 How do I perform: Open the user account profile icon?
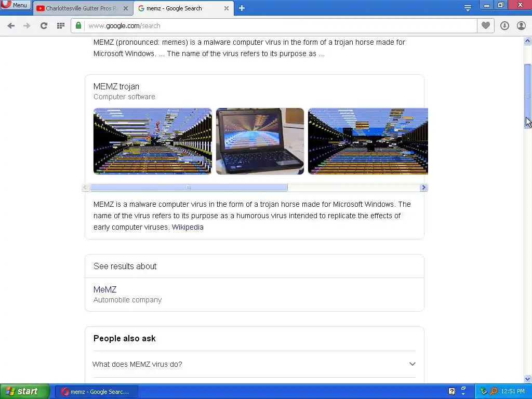point(521,26)
